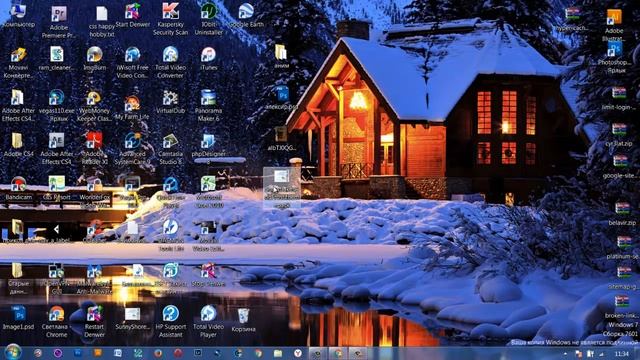
Task: Select the limit-login archive file
Action: pyautogui.click(x=619, y=98)
